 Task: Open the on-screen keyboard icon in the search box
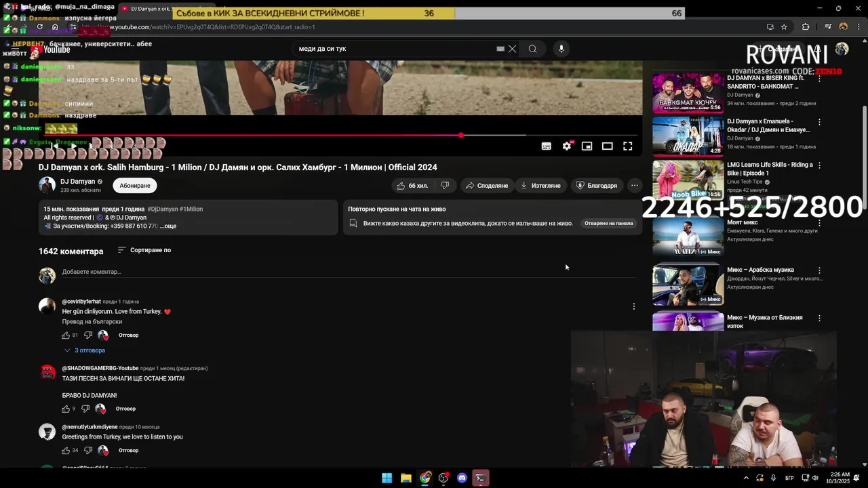coord(500,49)
